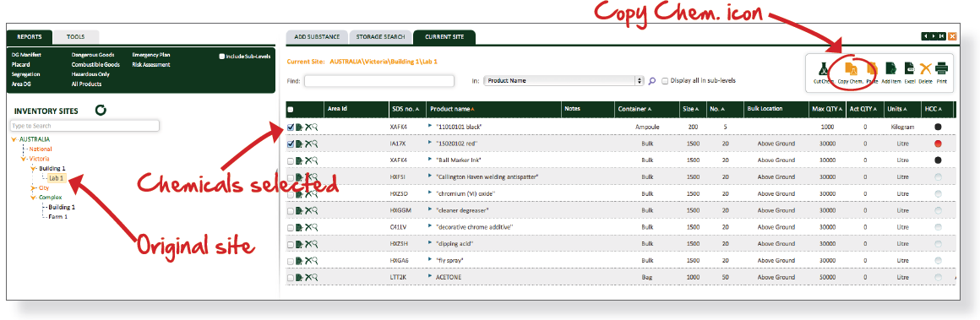Expand the chromium (VI) oxide row arrow
The width and height of the screenshot is (980, 320).
[x=430, y=193]
